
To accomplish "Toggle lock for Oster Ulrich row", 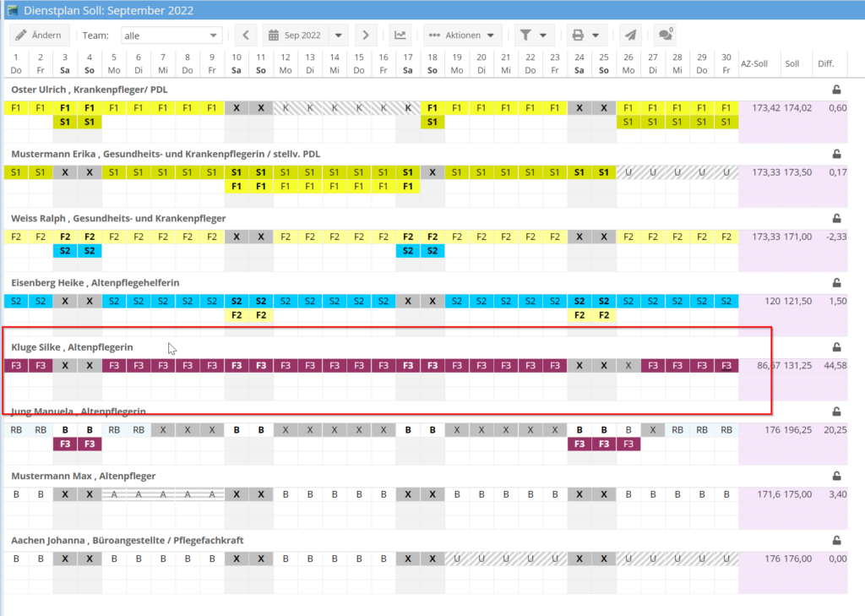I will pyautogui.click(x=836, y=89).
